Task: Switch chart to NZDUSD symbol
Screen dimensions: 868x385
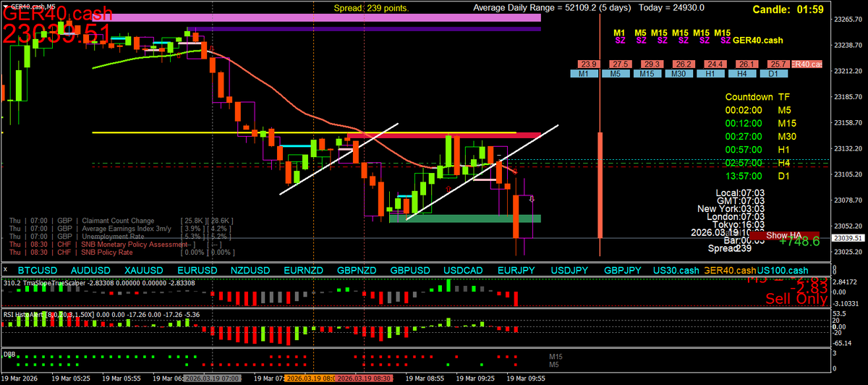Action: [249, 270]
